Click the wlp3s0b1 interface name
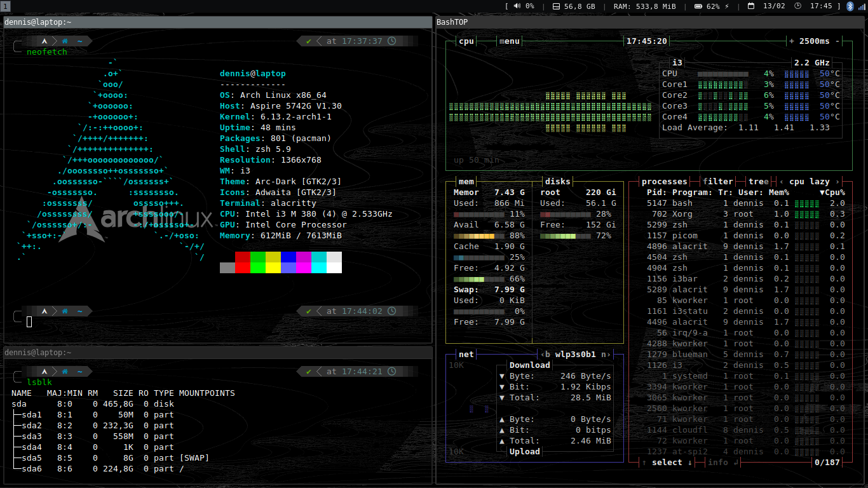Image resolution: width=868 pixels, height=488 pixels. pyautogui.click(x=576, y=355)
